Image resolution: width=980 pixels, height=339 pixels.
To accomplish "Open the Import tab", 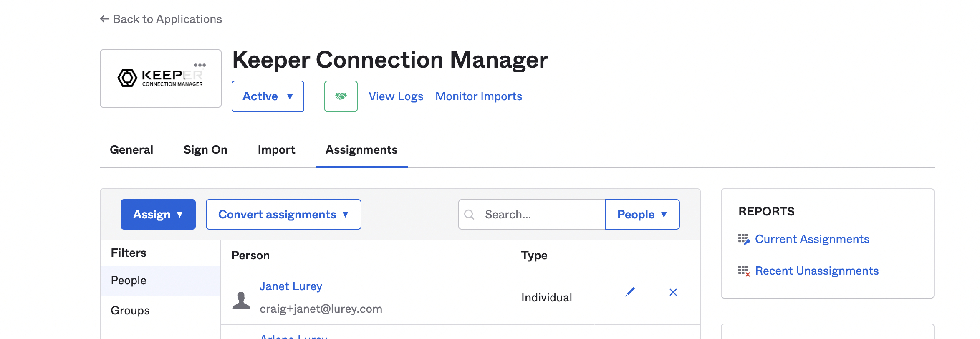I will [x=276, y=150].
